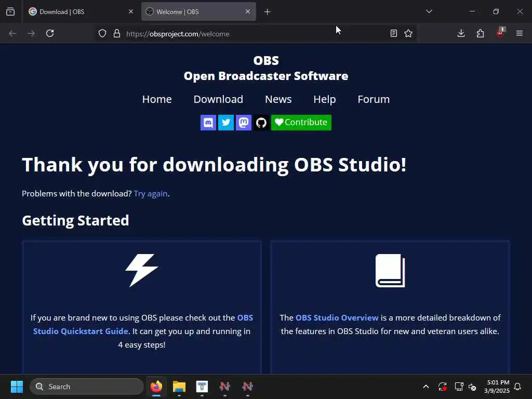The width and height of the screenshot is (532, 399).
Task: Open the Download nav link
Action: [x=218, y=99]
